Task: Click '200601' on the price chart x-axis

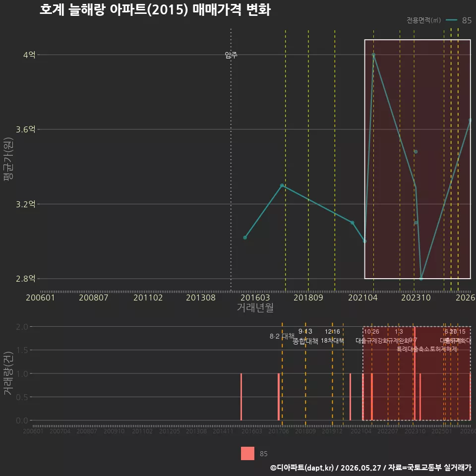Action: coord(40,297)
